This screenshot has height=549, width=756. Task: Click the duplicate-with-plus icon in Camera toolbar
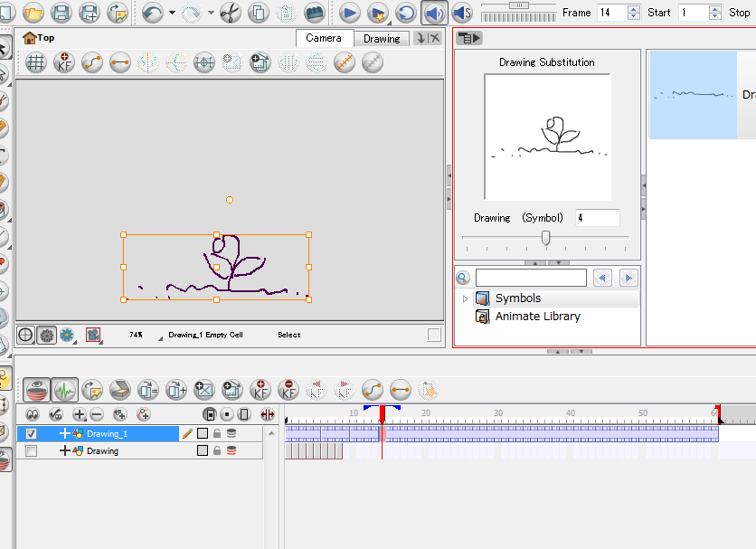click(260, 62)
